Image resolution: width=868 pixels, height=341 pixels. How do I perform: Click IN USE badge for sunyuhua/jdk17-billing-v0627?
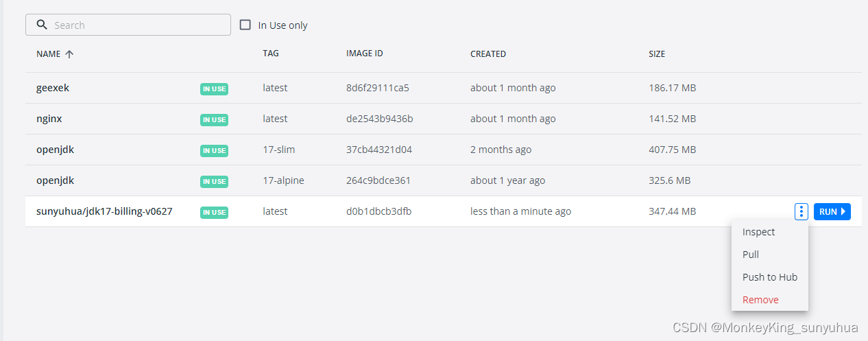pos(214,212)
